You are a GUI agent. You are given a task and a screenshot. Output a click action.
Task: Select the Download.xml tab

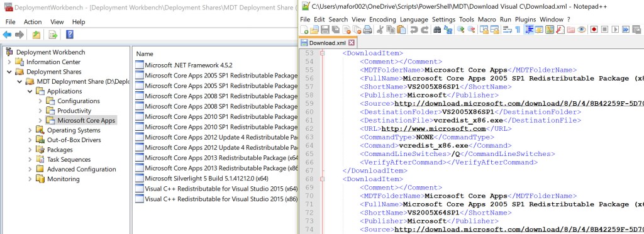click(x=328, y=43)
